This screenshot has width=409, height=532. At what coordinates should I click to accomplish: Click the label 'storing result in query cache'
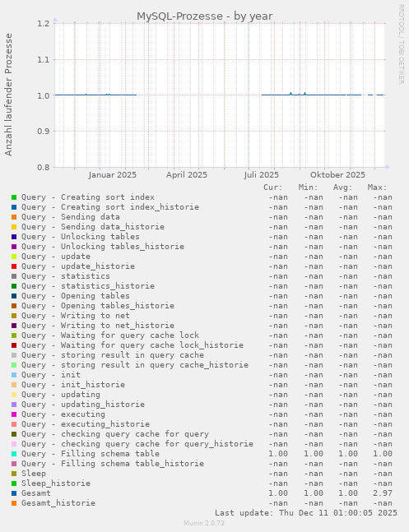[x=132, y=355]
